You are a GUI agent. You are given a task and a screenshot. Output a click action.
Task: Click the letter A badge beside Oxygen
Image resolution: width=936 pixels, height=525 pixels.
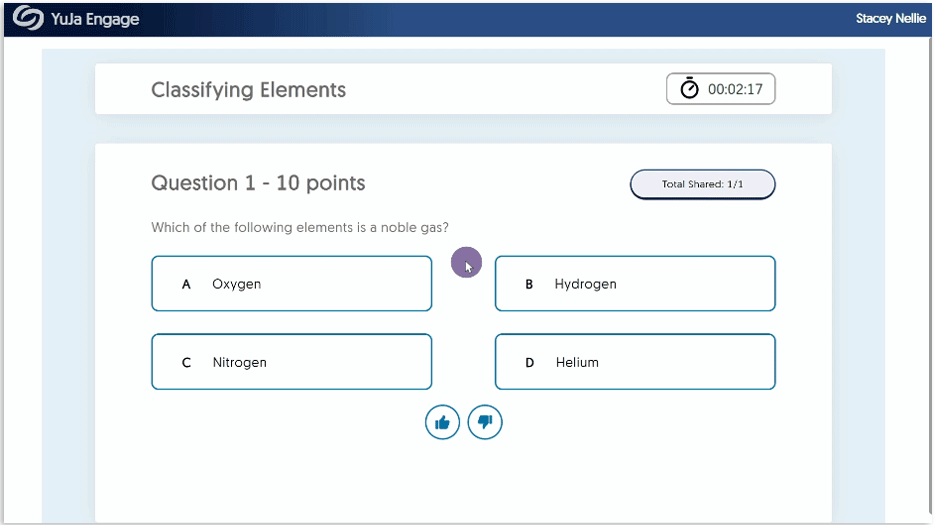[186, 284]
